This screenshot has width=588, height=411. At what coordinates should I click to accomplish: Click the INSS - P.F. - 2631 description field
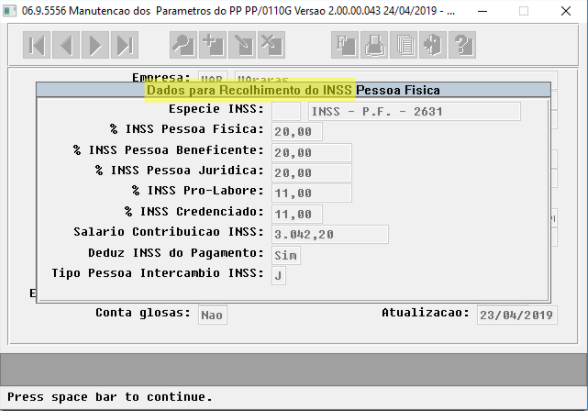[x=414, y=111]
